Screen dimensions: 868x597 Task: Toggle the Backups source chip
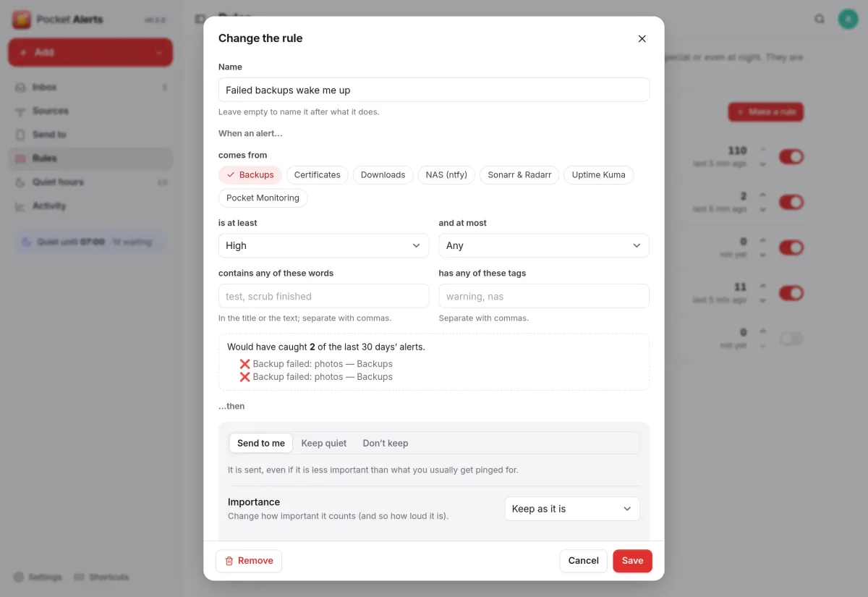[x=250, y=175]
